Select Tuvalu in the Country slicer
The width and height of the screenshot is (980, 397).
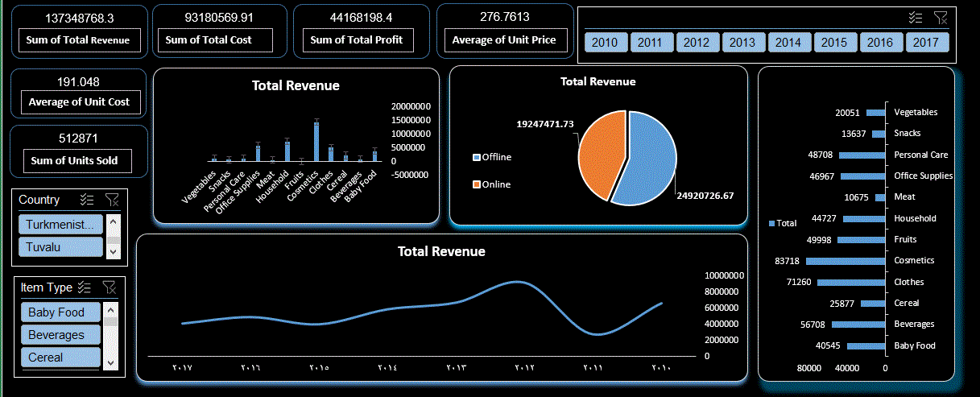(61, 247)
